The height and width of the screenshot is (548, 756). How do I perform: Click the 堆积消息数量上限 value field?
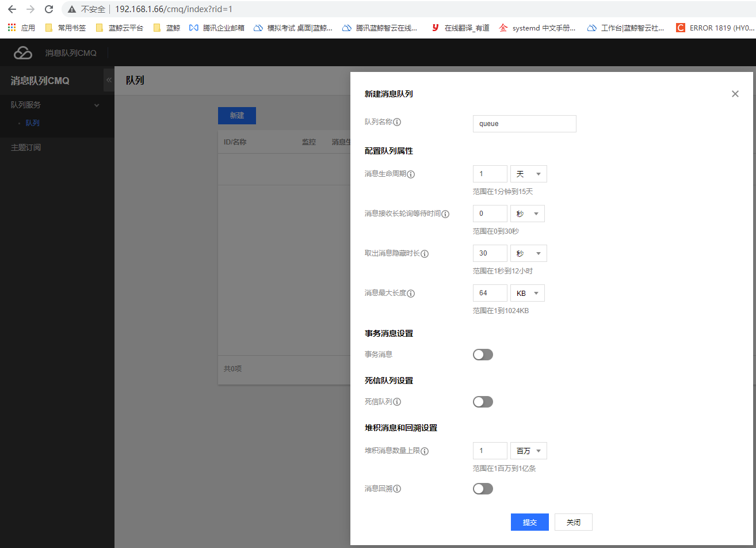490,451
